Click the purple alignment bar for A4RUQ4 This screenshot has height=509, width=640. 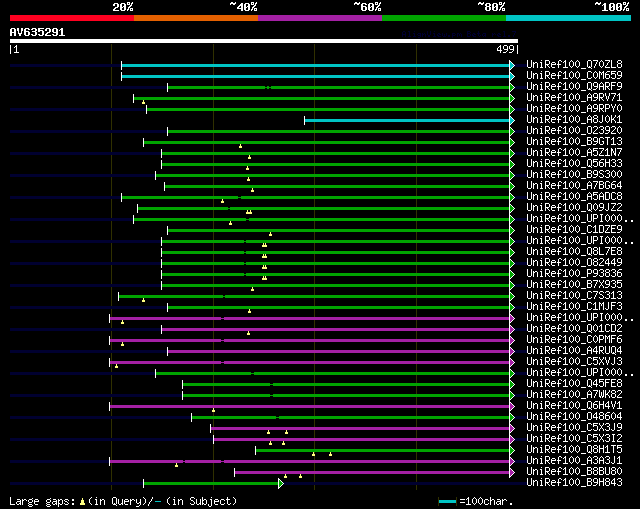pyautogui.click(x=339, y=351)
